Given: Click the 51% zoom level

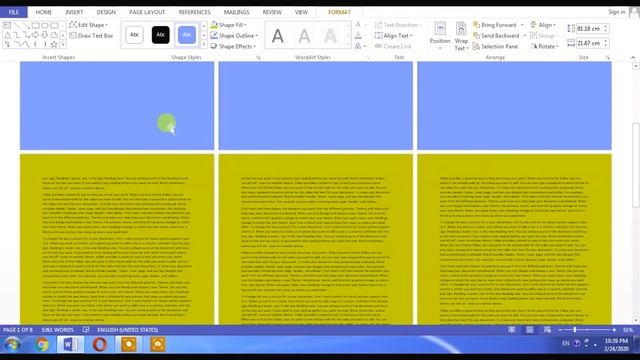Looking at the screenshot, I should click(628, 330).
